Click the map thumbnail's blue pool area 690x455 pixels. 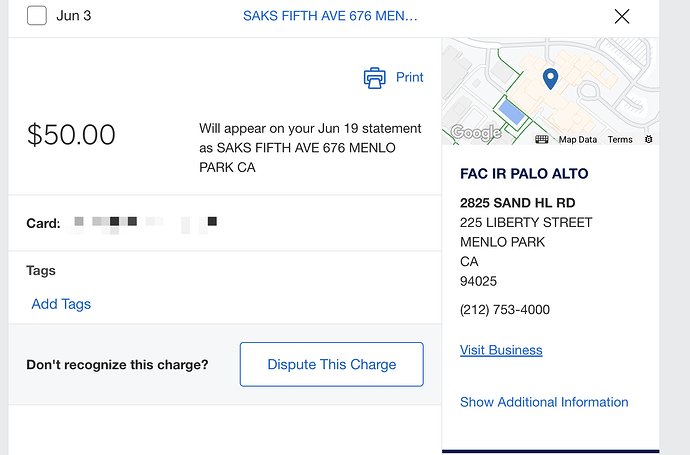(x=512, y=113)
